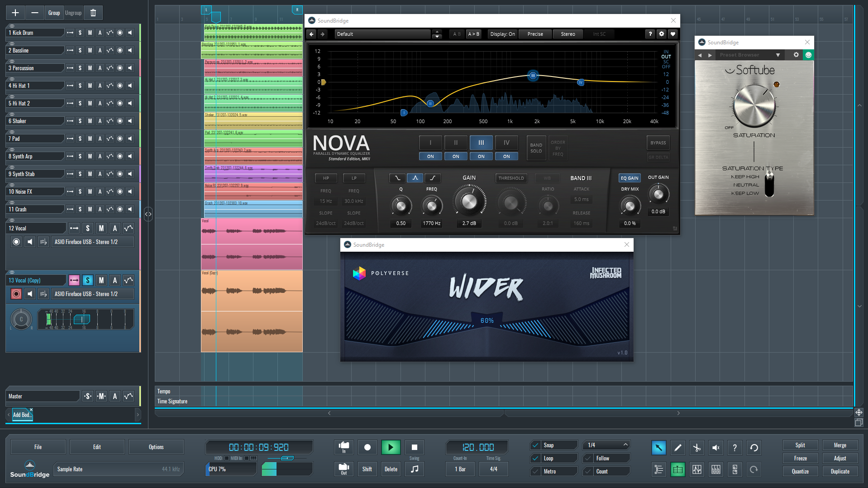This screenshot has height=488, width=868.
Task: Click the remove track minus icon
Action: 34,13
